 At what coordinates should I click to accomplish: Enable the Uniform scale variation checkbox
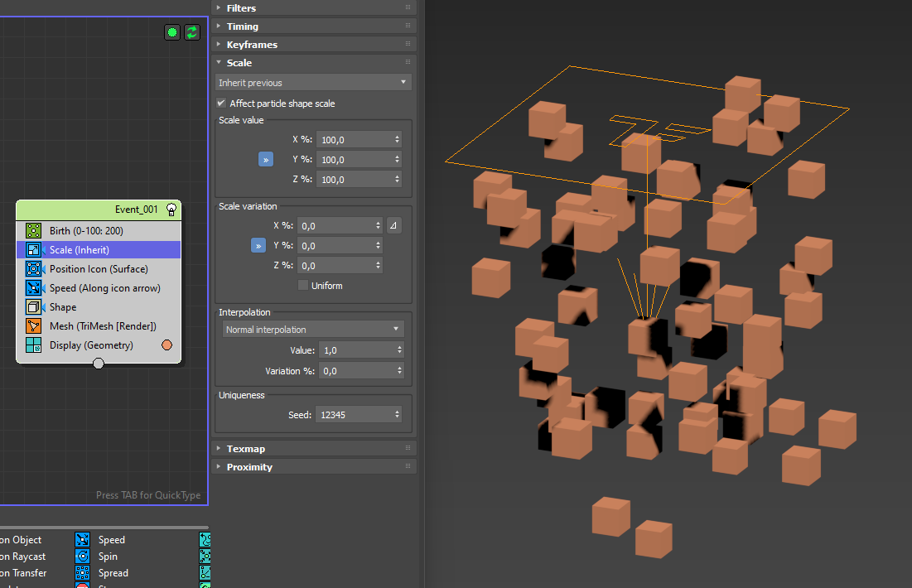click(303, 286)
